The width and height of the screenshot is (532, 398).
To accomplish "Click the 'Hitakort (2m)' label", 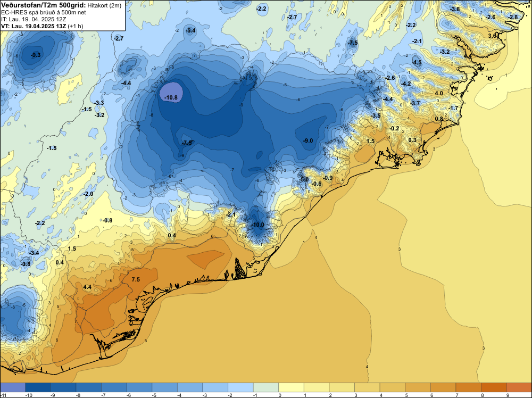I will (x=104, y=5).
